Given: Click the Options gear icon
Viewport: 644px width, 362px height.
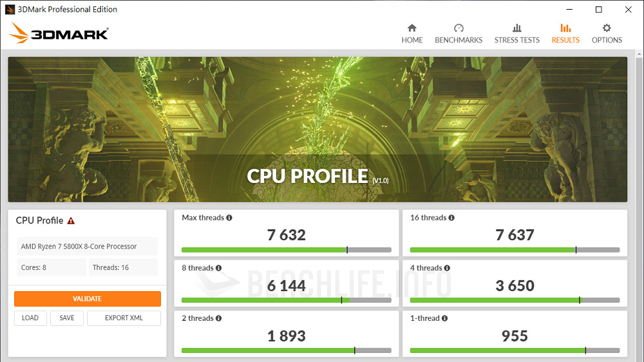Looking at the screenshot, I should coord(607,28).
